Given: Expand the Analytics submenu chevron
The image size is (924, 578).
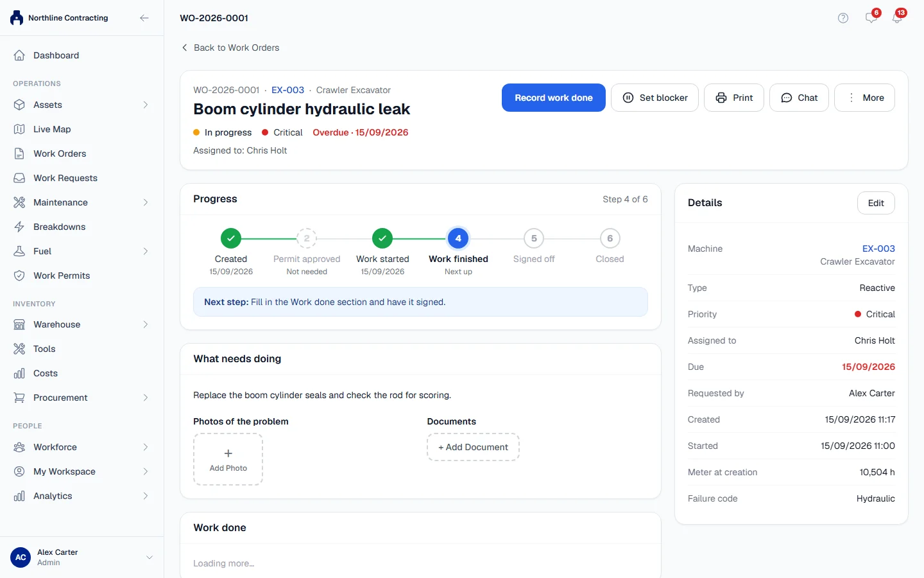Looking at the screenshot, I should tap(146, 496).
